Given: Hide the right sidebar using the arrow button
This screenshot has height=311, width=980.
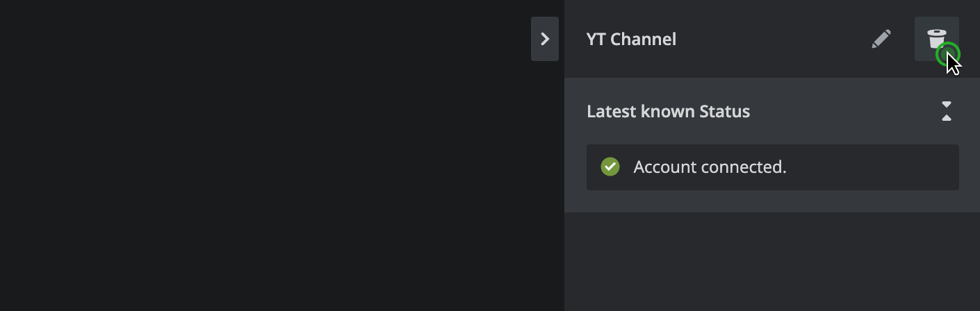Looking at the screenshot, I should [545, 39].
